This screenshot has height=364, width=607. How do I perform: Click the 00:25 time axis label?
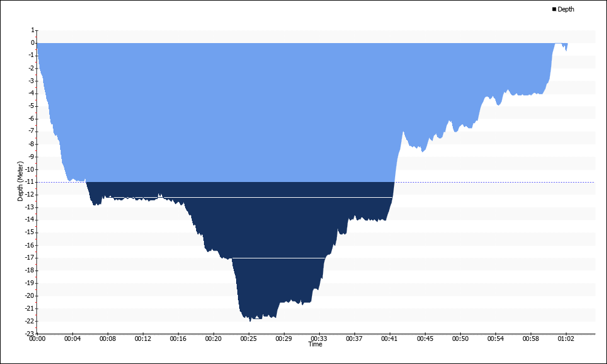pos(248,339)
